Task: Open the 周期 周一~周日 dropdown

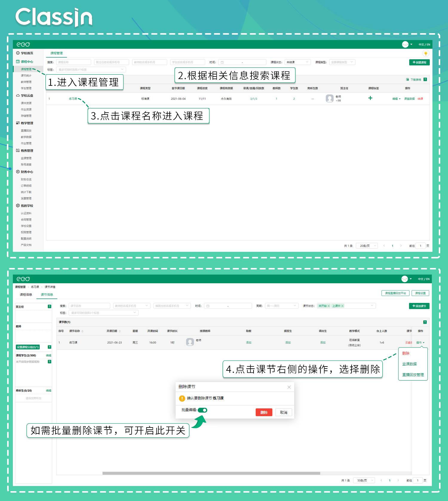Action: [x=282, y=306]
